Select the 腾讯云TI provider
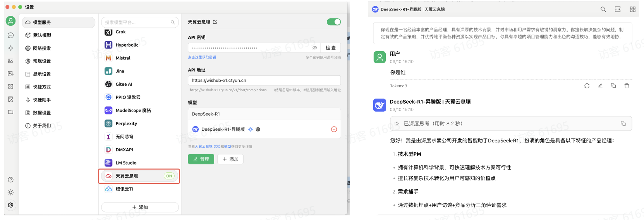Image resolution: width=644 pixels, height=220 pixels. click(140, 189)
